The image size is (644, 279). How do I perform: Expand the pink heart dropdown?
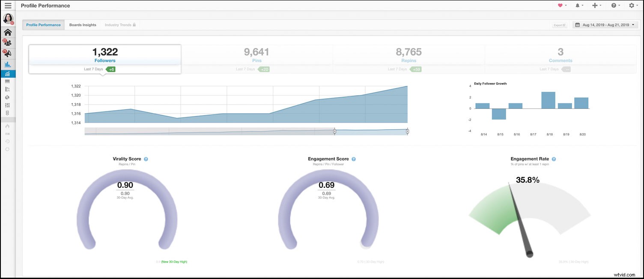click(x=562, y=6)
